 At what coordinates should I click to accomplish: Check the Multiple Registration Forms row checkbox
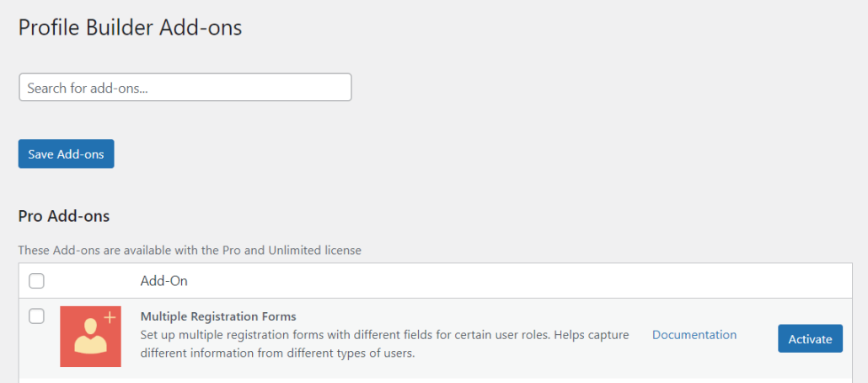click(36, 316)
